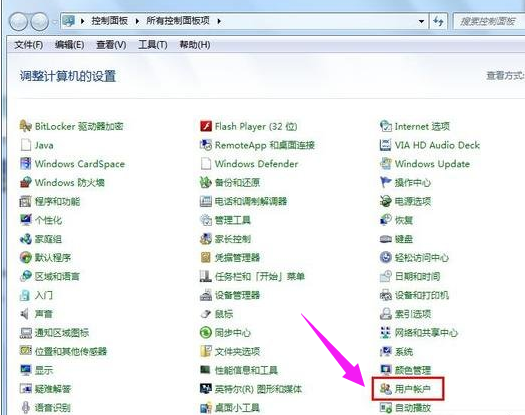The width and height of the screenshot is (525, 415).
Task: Open the 电源选项 icon
Action: [x=386, y=201]
